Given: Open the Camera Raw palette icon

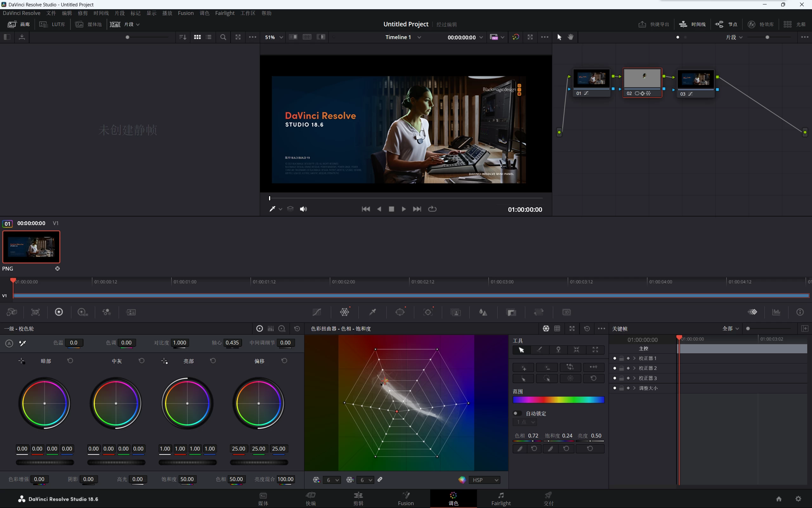Looking at the screenshot, I should coord(12,312).
